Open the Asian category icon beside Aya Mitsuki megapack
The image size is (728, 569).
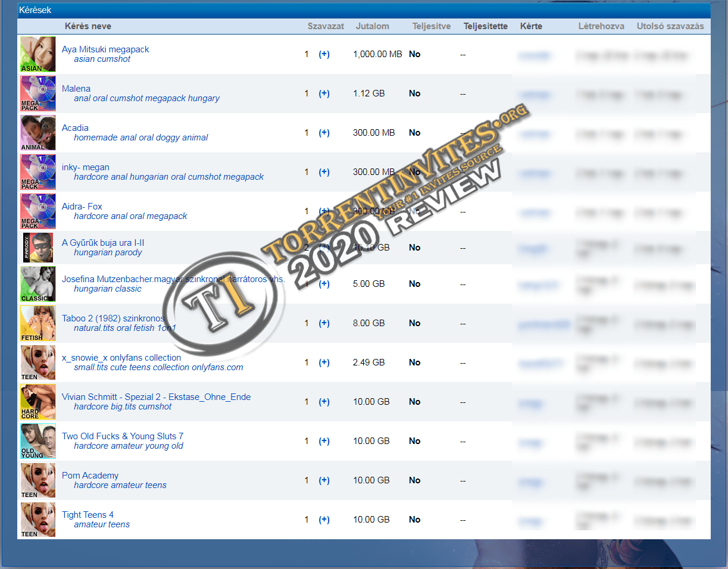(38, 54)
